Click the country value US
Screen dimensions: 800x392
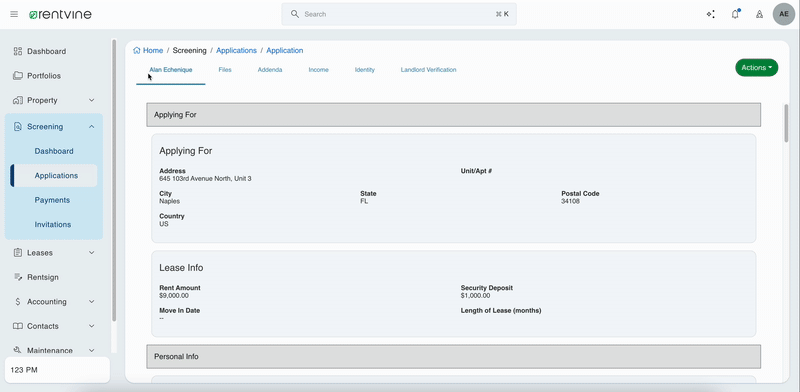164,224
